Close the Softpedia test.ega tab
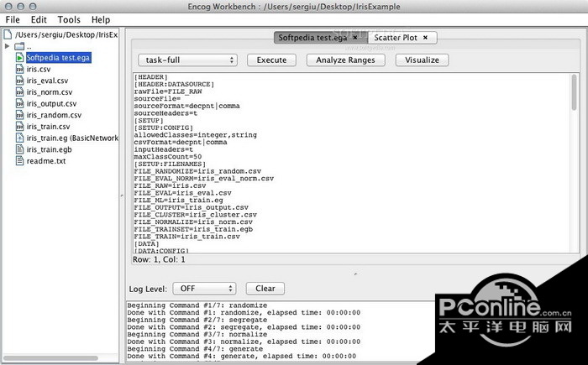Screen dimensions: 588x365 [355, 38]
